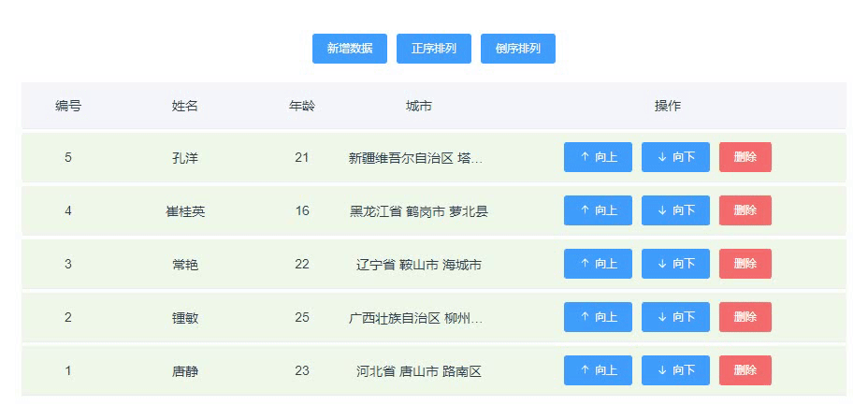Sort ascending with 正序排列 button
This screenshot has width=868, height=419.
click(433, 49)
